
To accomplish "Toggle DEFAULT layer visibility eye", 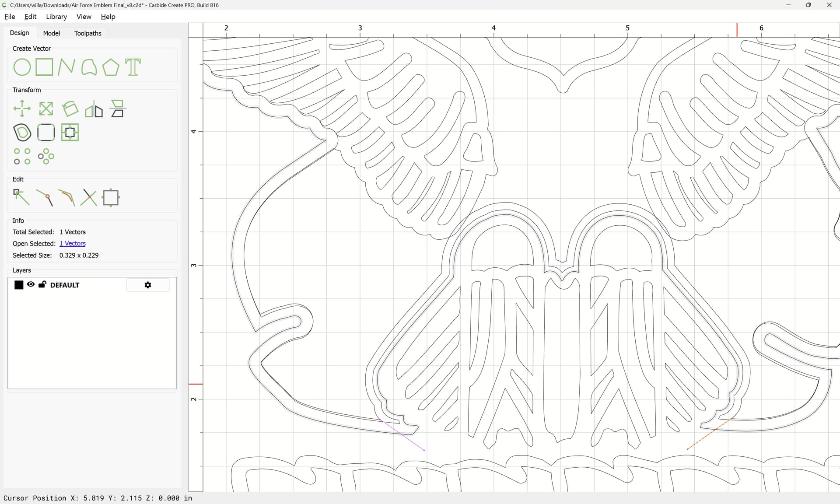I will pyautogui.click(x=31, y=284).
